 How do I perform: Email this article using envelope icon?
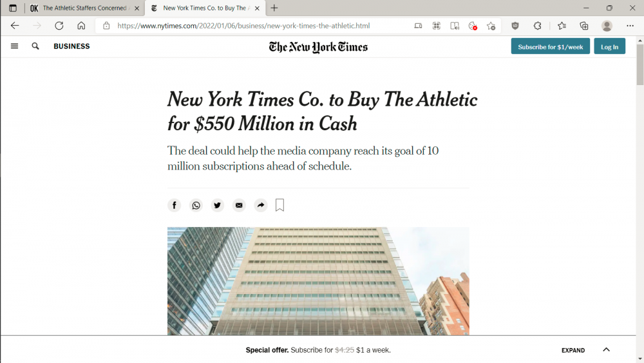coord(239,205)
